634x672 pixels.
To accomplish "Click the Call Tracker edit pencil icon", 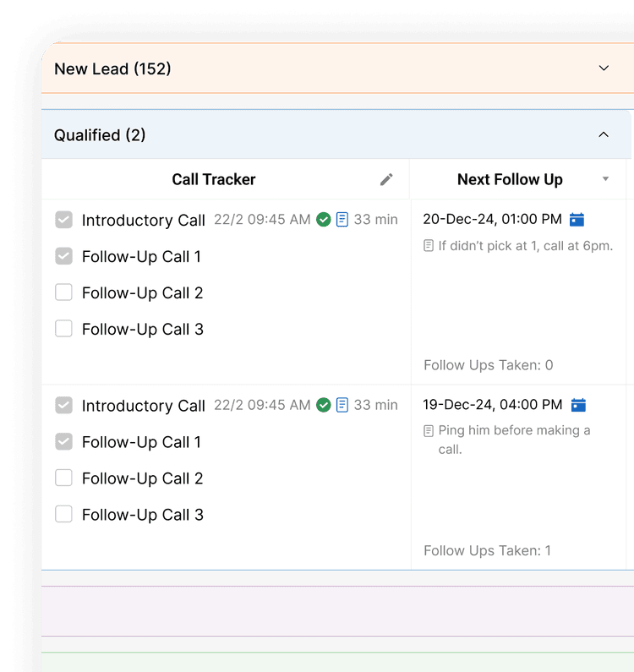I will 386,179.
